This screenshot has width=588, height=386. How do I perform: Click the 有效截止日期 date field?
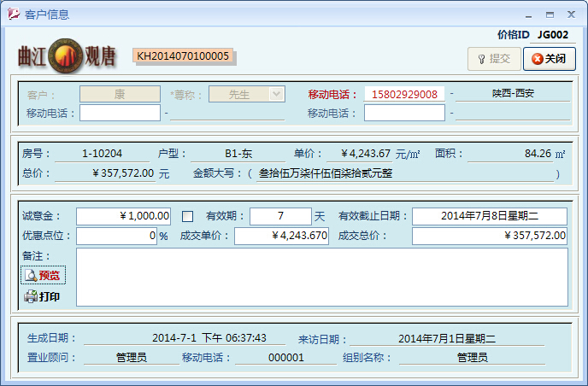tap(490, 216)
